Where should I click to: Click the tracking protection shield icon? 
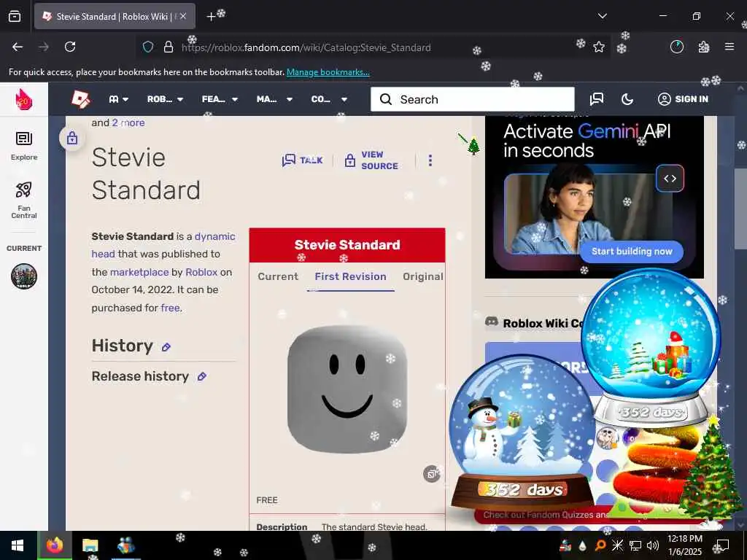tap(148, 47)
